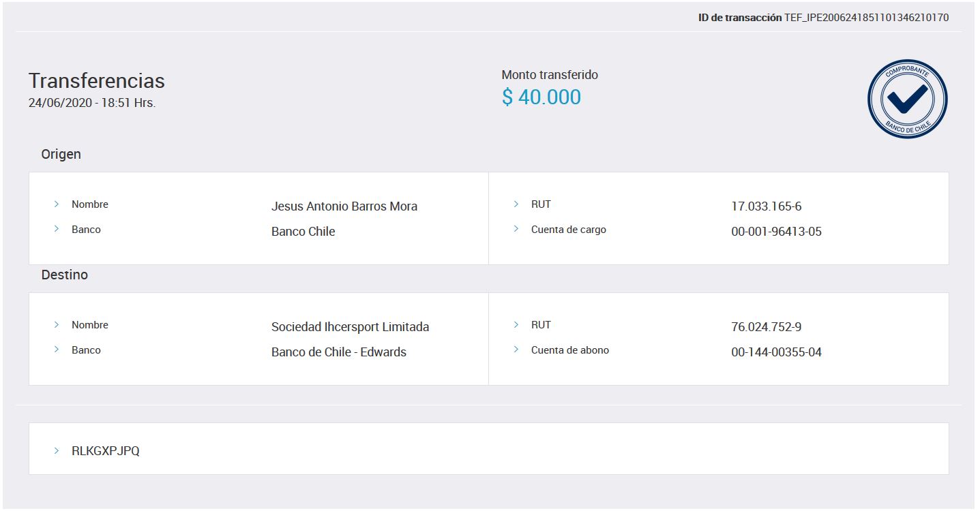Click the Banco label in Origen
The width and height of the screenshot is (980, 511).
coord(86,230)
